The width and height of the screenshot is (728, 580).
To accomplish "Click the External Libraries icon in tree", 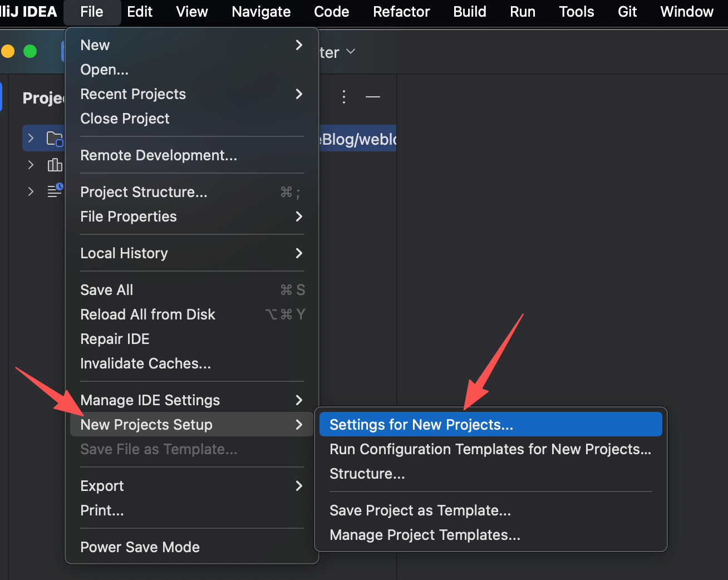I will pos(55,165).
